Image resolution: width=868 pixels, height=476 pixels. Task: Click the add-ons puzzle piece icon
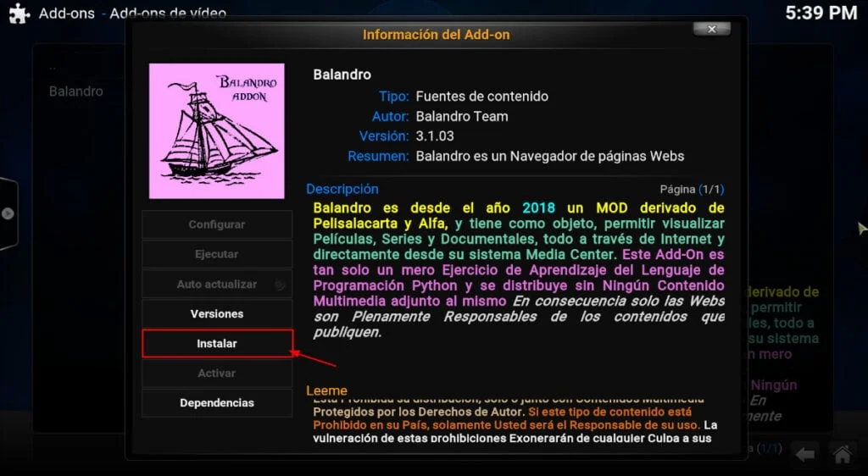19,14
